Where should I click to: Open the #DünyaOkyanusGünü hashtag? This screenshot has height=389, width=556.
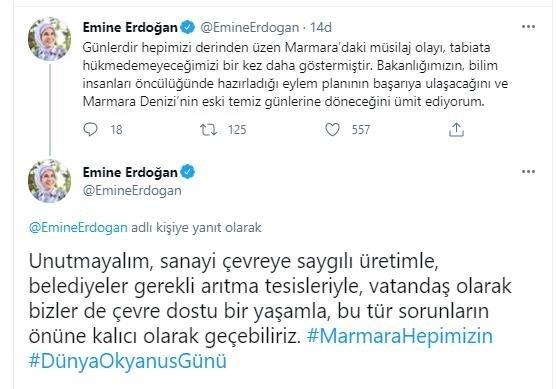(x=128, y=361)
